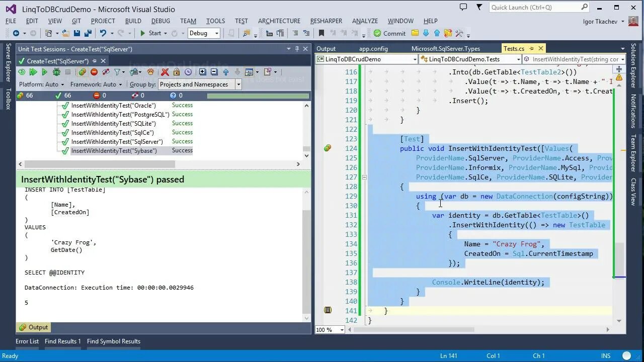Open Find Symbol Results bottom tab
Image resolution: width=644 pixels, height=362 pixels.
114,341
